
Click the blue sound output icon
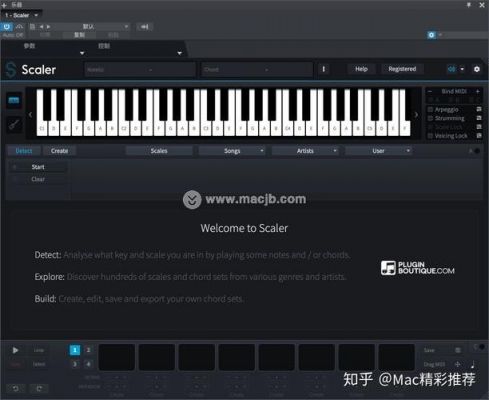coord(451,69)
